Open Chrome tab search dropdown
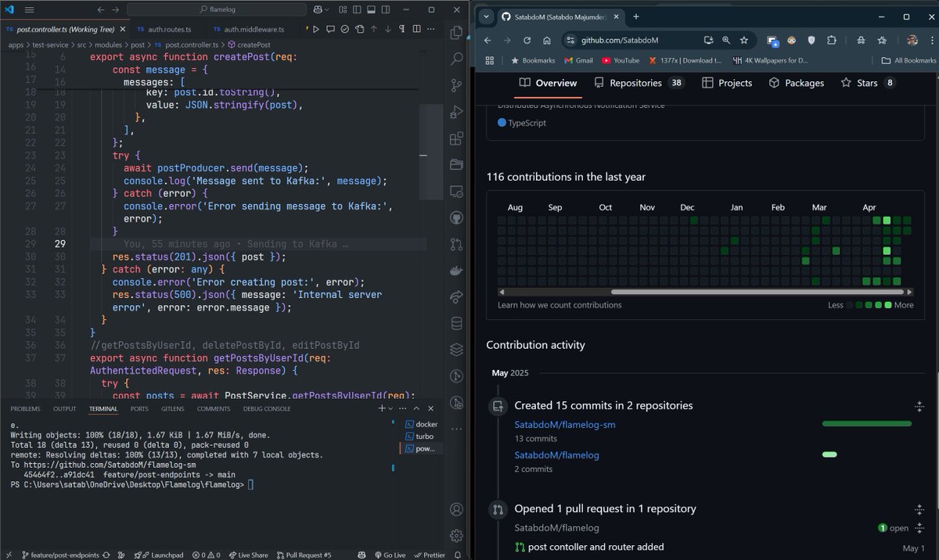The image size is (939, 560). point(486,16)
